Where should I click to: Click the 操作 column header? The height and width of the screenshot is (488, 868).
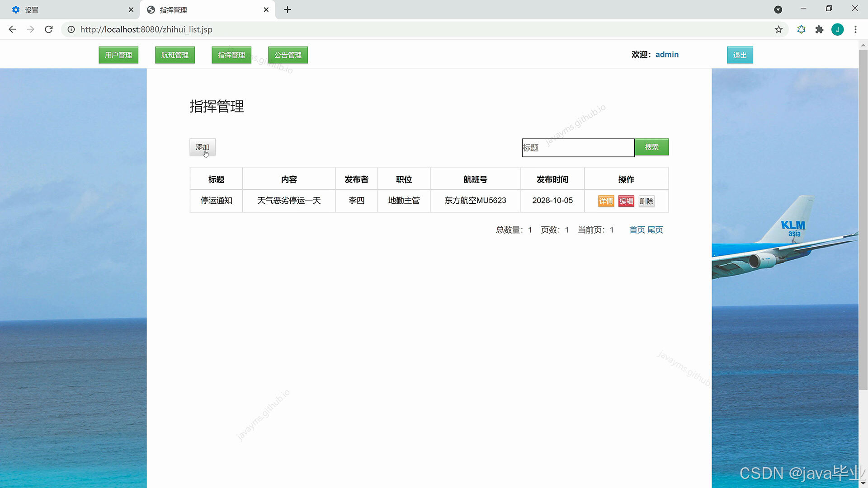(626, 179)
